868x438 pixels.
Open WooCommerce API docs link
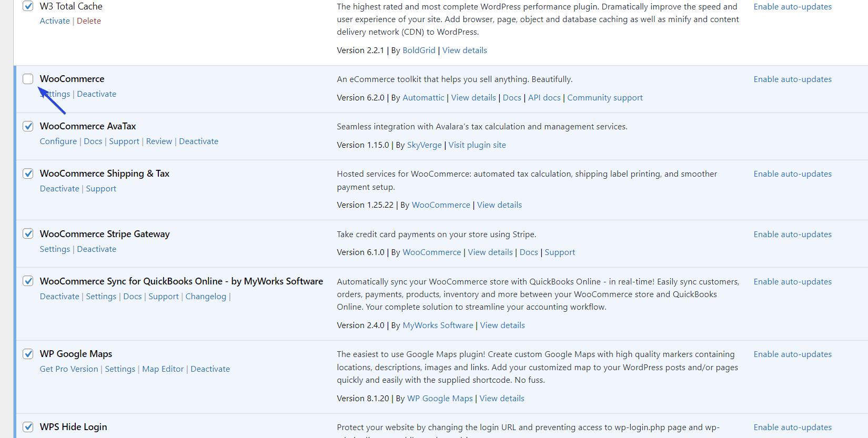tap(544, 98)
